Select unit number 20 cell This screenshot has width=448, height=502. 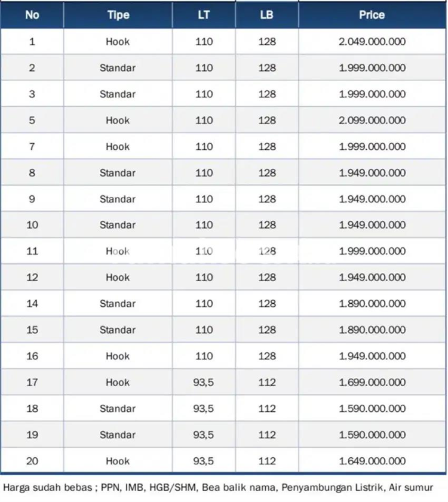coord(32,461)
